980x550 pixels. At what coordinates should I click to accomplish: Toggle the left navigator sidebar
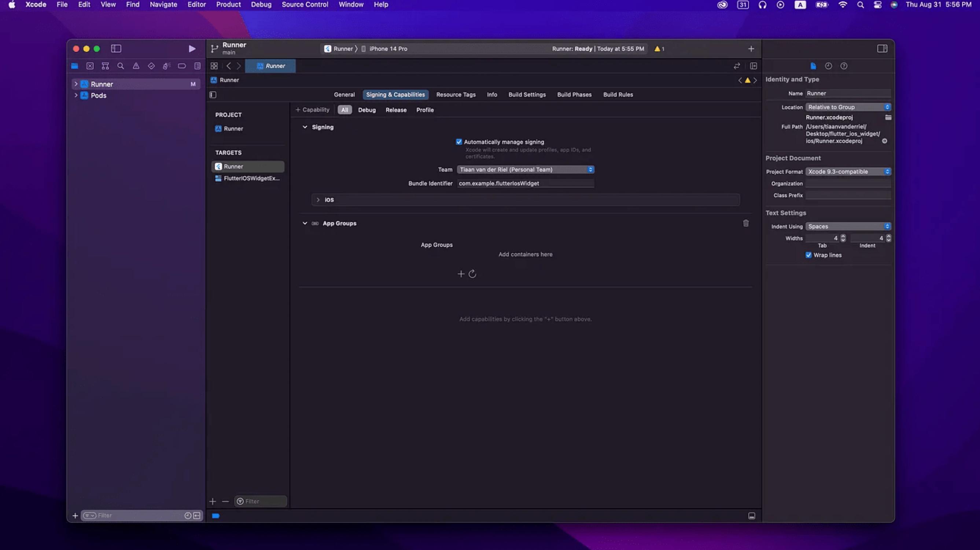tap(116, 49)
